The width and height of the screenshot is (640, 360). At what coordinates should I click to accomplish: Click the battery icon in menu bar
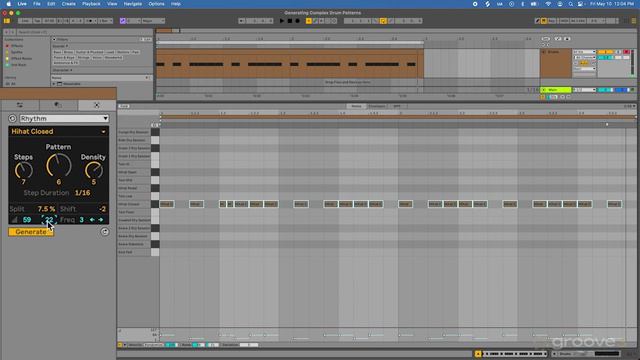534,4
